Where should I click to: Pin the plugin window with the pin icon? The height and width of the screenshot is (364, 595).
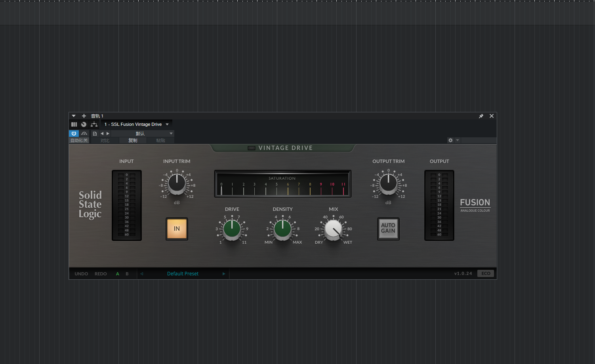click(x=481, y=116)
